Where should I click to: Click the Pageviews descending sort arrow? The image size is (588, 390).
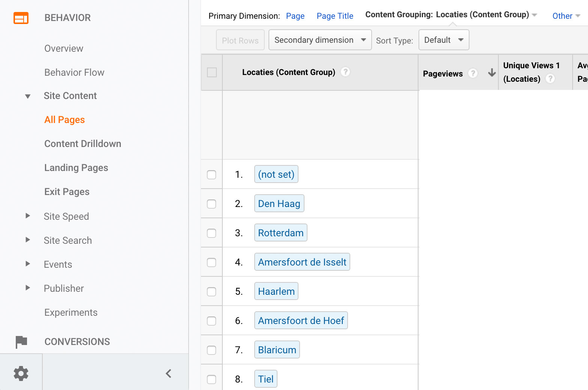coord(492,73)
